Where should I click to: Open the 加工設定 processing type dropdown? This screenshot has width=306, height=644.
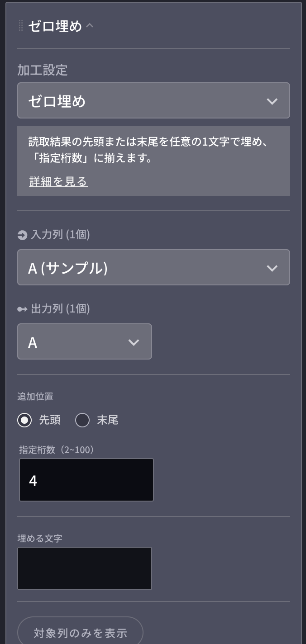coord(153,100)
